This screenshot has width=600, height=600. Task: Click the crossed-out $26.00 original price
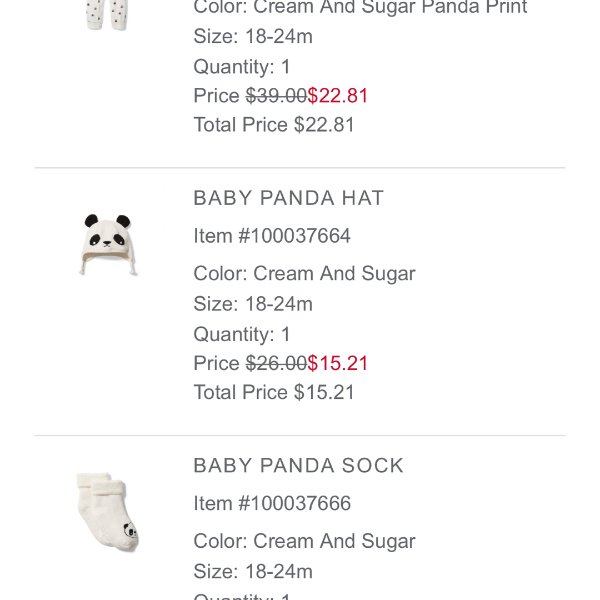(x=276, y=363)
